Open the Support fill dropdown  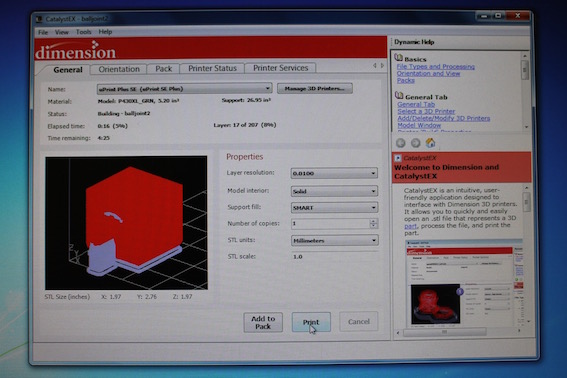click(334, 207)
